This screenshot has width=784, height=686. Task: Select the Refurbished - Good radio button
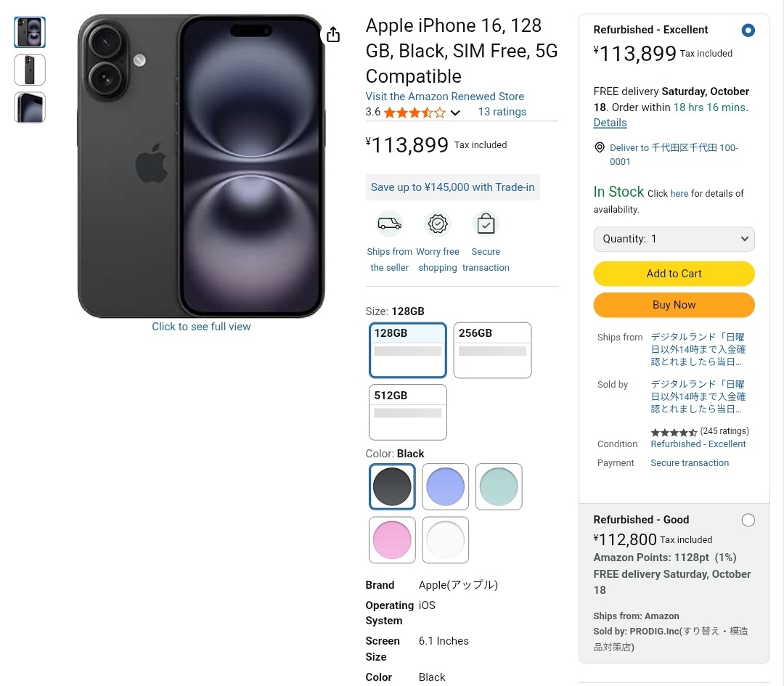click(748, 520)
